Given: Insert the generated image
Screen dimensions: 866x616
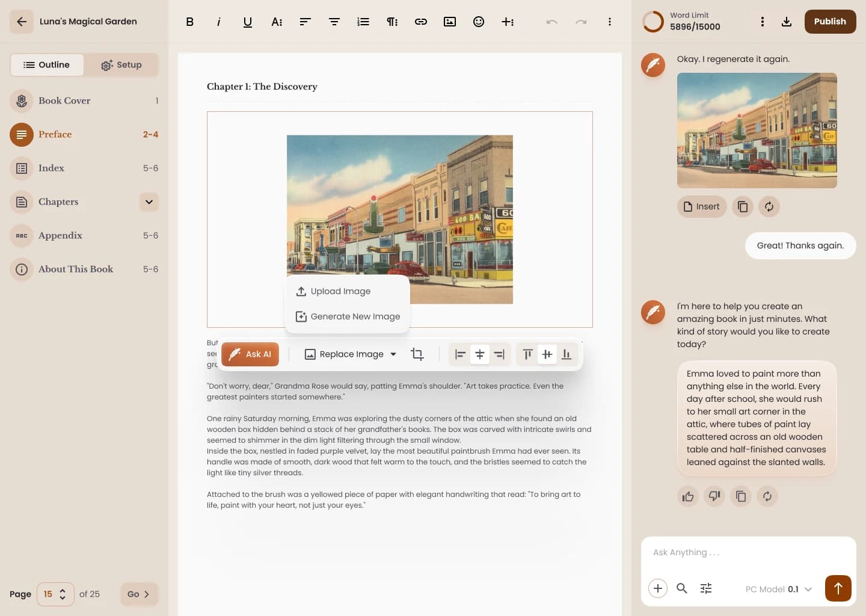Looking at the screenshot, I should coord(702,206).
